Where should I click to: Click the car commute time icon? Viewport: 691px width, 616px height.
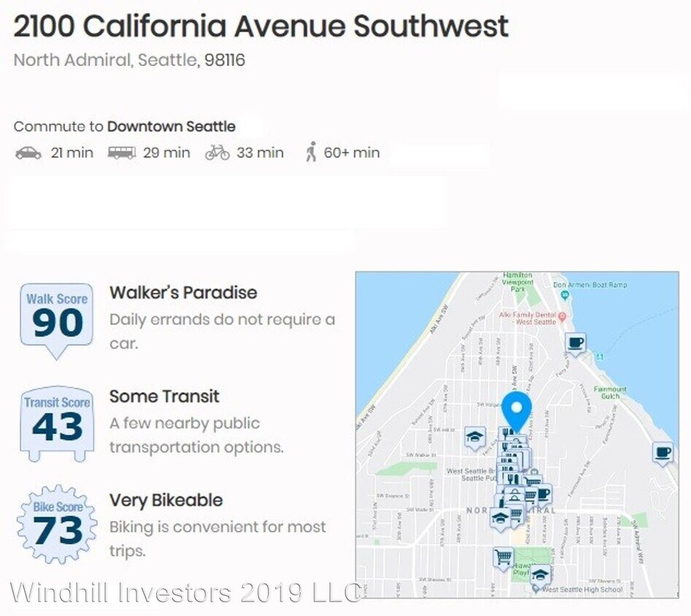point(28,153)
